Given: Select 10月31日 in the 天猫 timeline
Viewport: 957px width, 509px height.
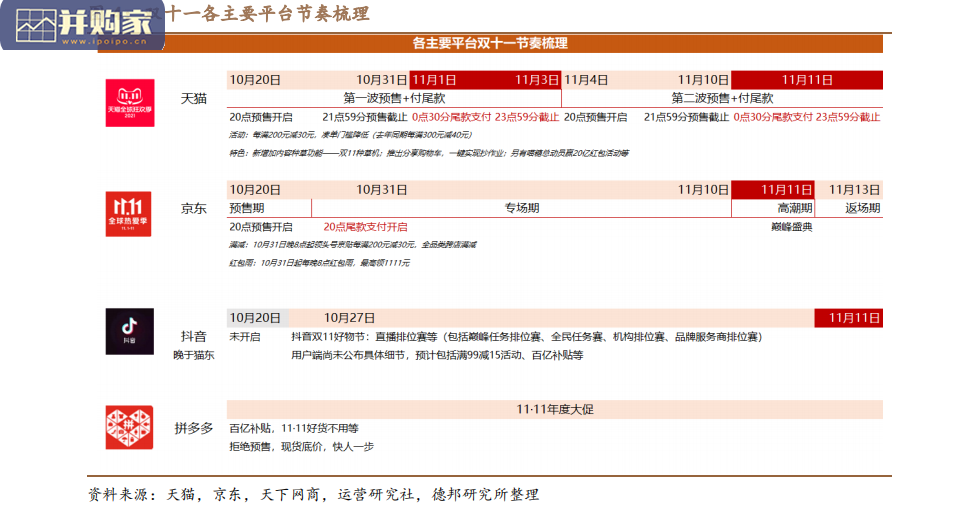Looking at the screenshot, I should 381,80.
